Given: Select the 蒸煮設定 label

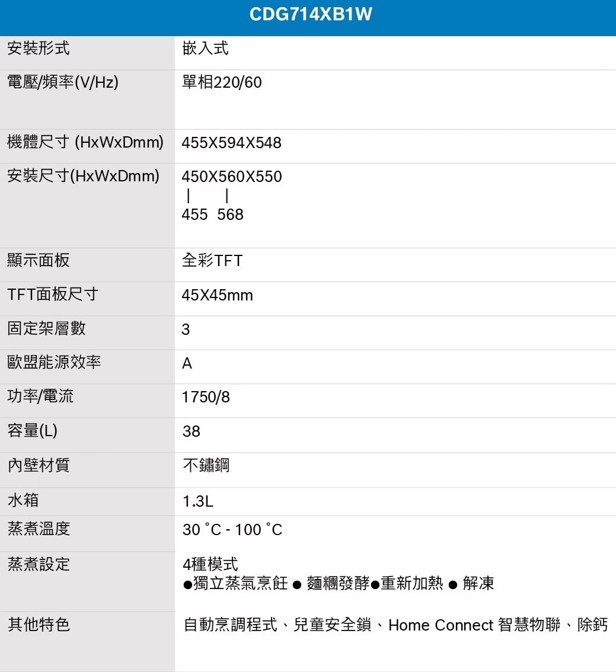Looking at the screenshot, I should [x=39, y=564].
